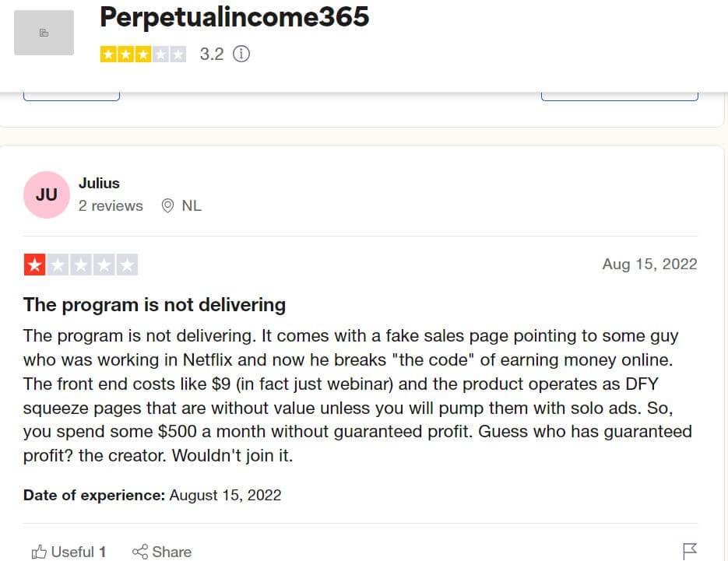Click the partially hidden left outlined button
The image size is (728, 561).
point(72,96)
